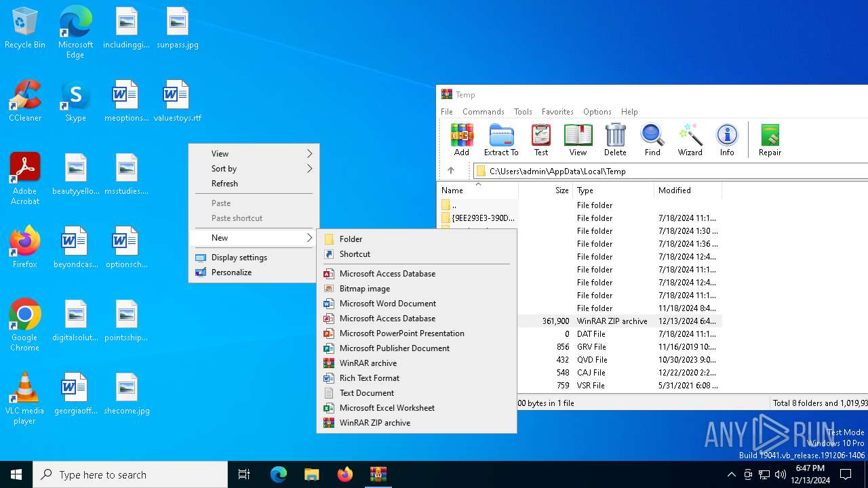Viewport: 868px width, 488px height.
Task: Select the Microsoft Edge desktop shortcut
Action: (75, 33)
